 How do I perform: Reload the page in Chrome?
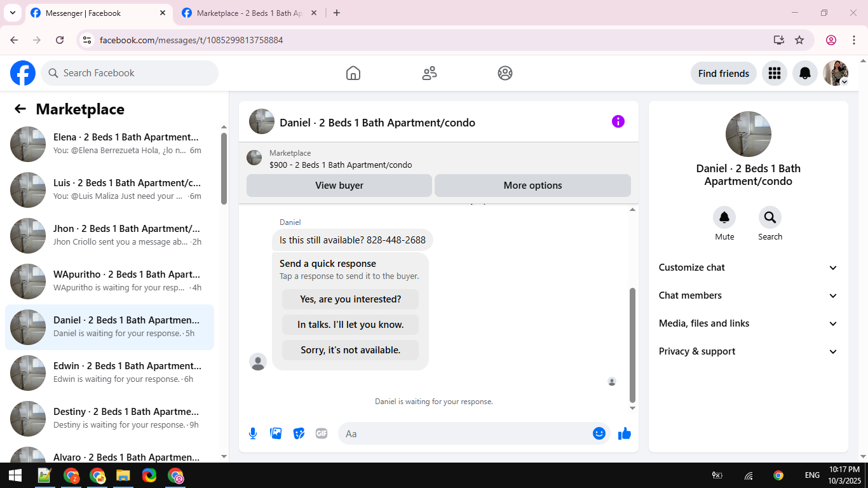[x=60, y=40]
